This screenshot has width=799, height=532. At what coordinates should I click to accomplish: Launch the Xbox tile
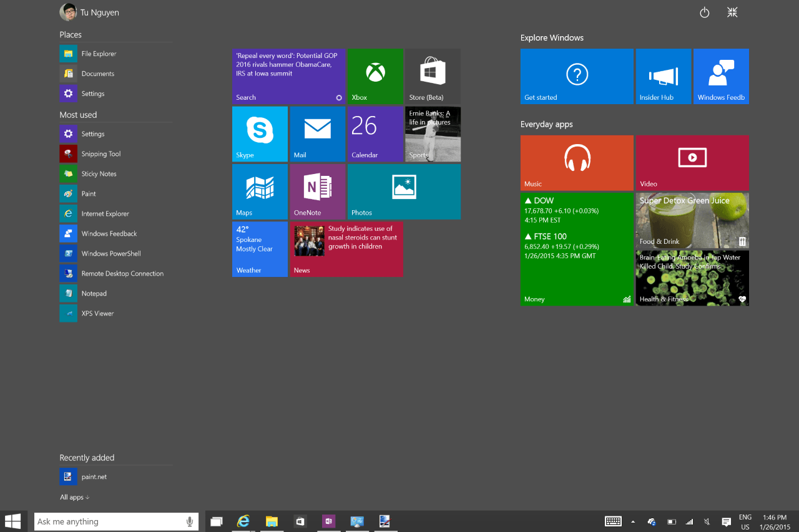point(375,76)
